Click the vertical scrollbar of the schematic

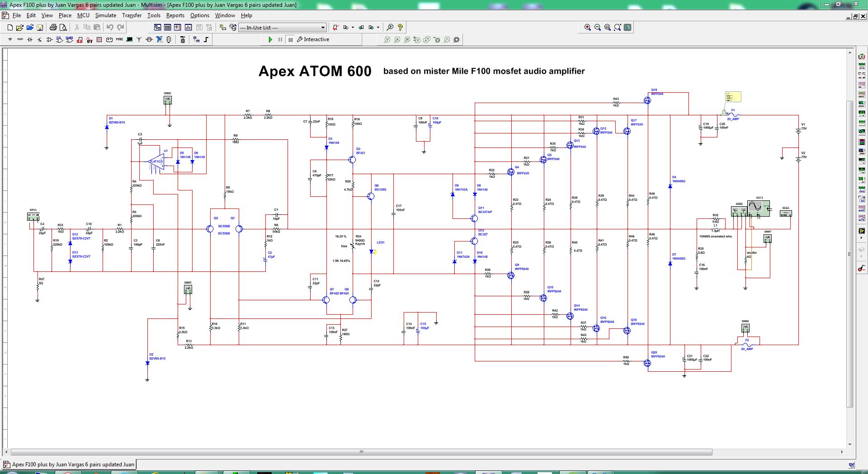[850, 253]
